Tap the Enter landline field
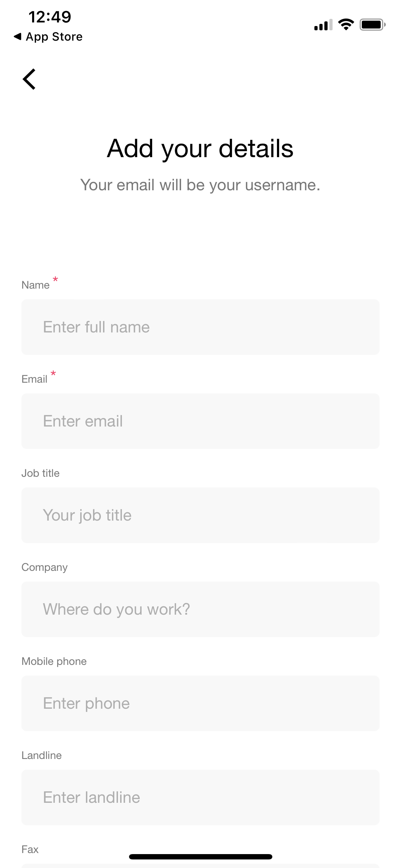The width and height of the screenshot is (401, 868). (200, 797)
